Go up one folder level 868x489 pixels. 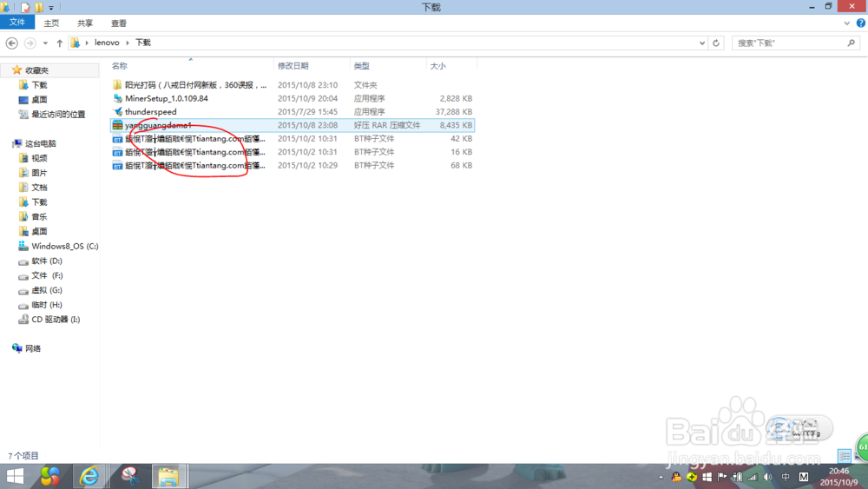point(59,43)
